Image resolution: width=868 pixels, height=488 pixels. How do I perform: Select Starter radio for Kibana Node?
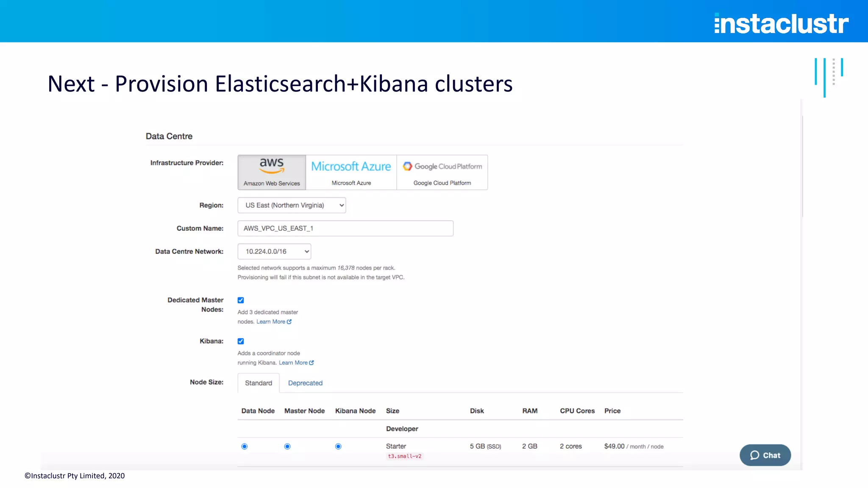pyautogui.click(x=338, y=446)
